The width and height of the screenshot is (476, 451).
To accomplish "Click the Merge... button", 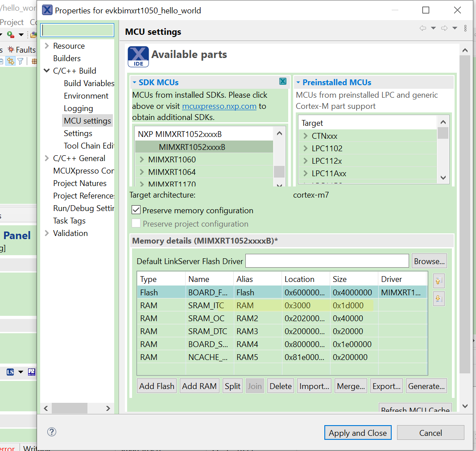I will click(351, 386).
